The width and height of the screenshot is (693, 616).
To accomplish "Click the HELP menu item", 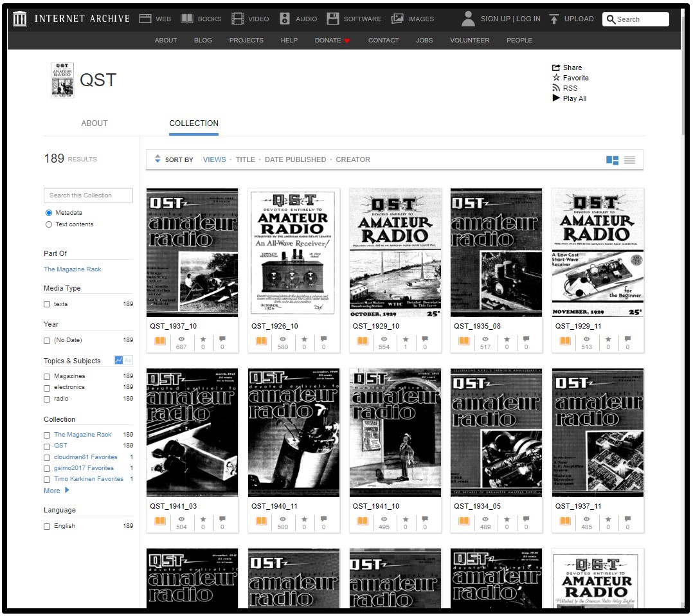I will 289,41.
